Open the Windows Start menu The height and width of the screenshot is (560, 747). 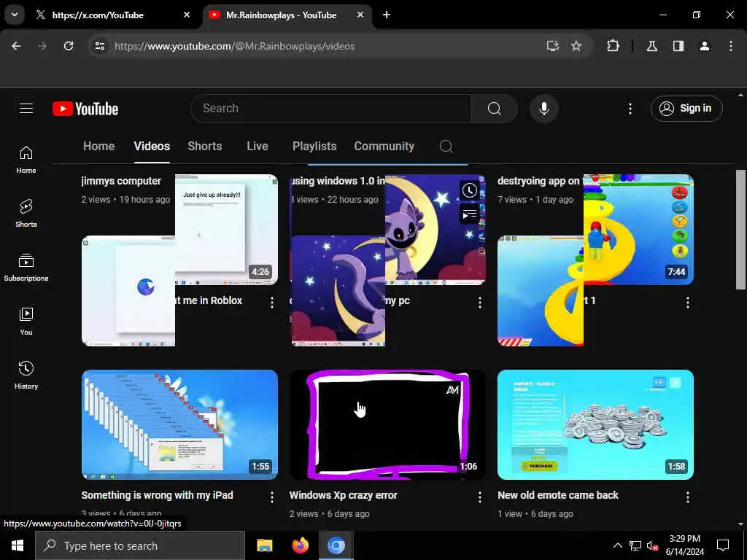pyautogui.click(x=18, y=545)
